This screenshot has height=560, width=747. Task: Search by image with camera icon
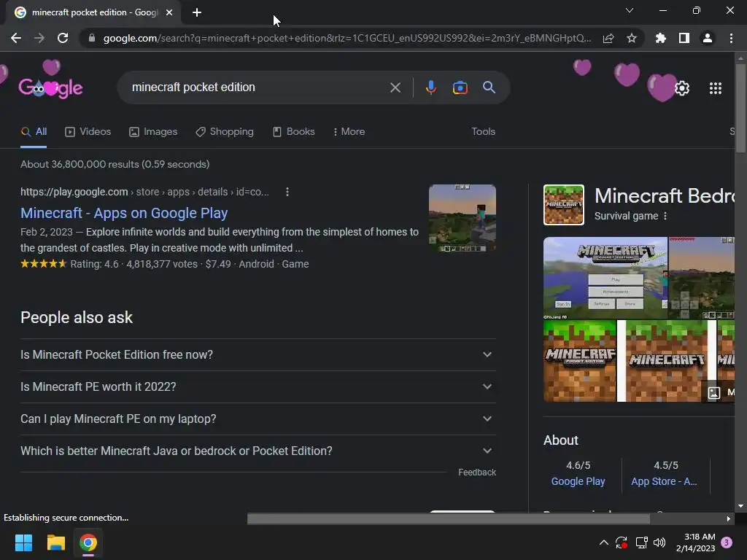(460, 87)
